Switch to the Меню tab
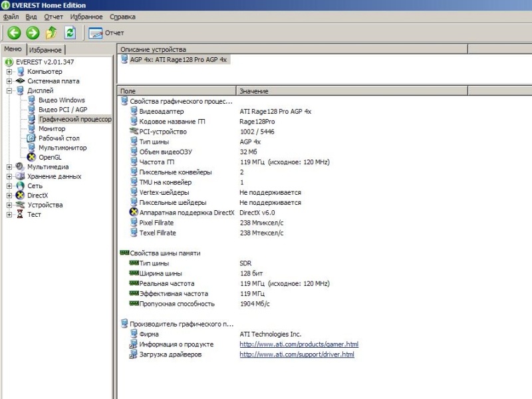 [x=13, y=49]
